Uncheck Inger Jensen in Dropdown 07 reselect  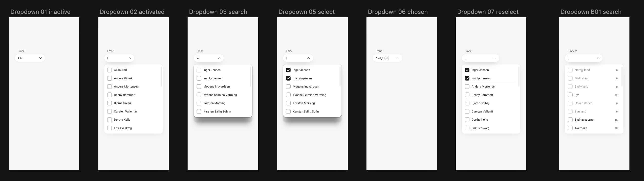click(x=467, y=70)
